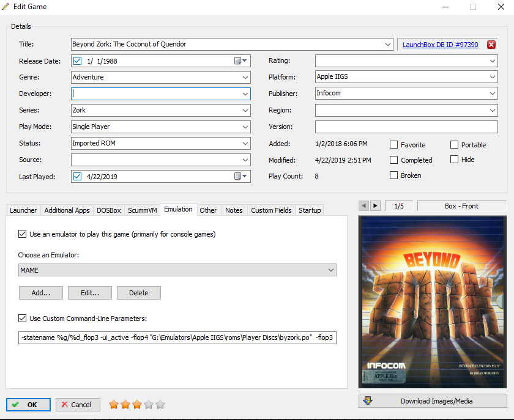Click Edit... to edit the emulator
Viewport: 514px width, 420px height.
tap(90, 293)
